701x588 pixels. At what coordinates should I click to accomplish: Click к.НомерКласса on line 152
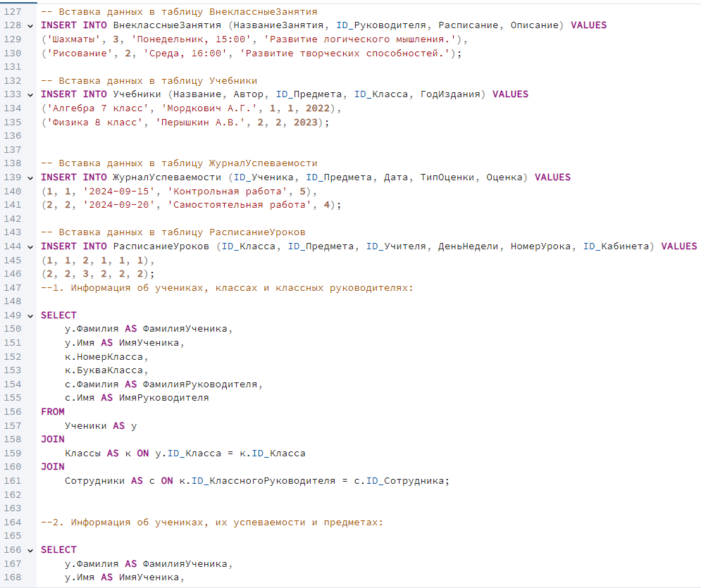click(104, 357)
